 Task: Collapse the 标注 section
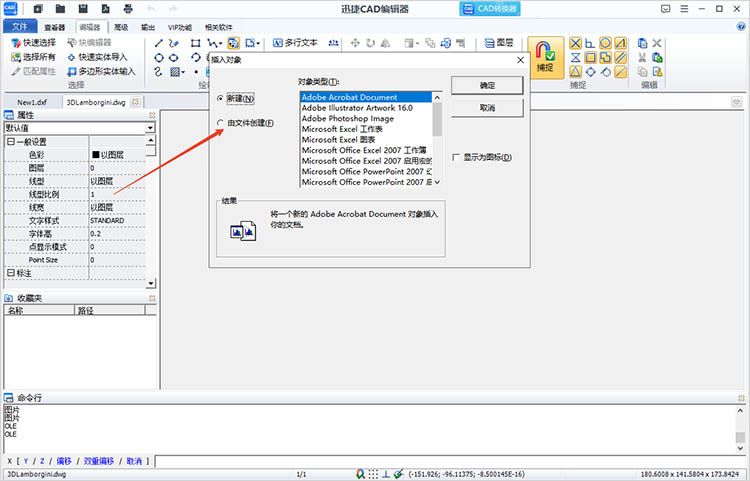(11, 273)
